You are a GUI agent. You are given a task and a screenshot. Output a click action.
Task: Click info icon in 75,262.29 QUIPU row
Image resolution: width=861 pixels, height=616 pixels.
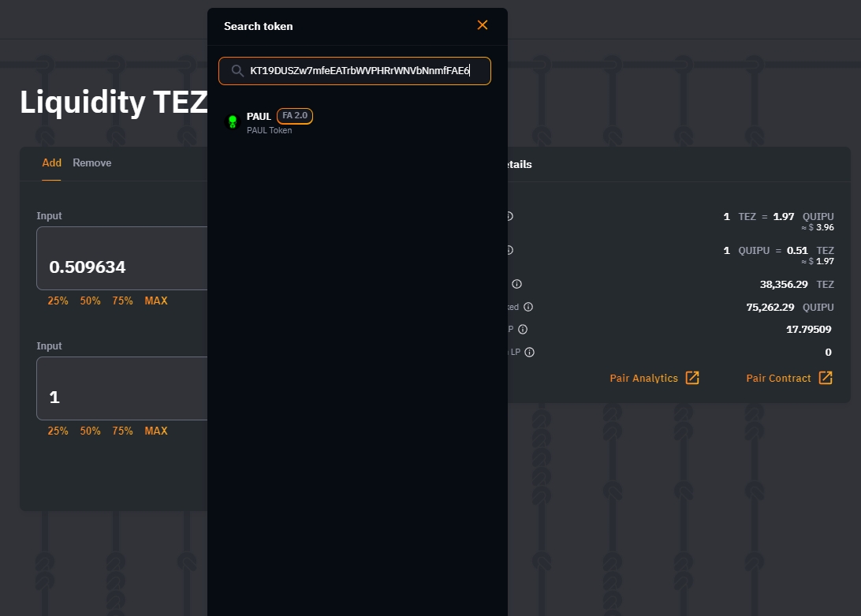(528, 307)
